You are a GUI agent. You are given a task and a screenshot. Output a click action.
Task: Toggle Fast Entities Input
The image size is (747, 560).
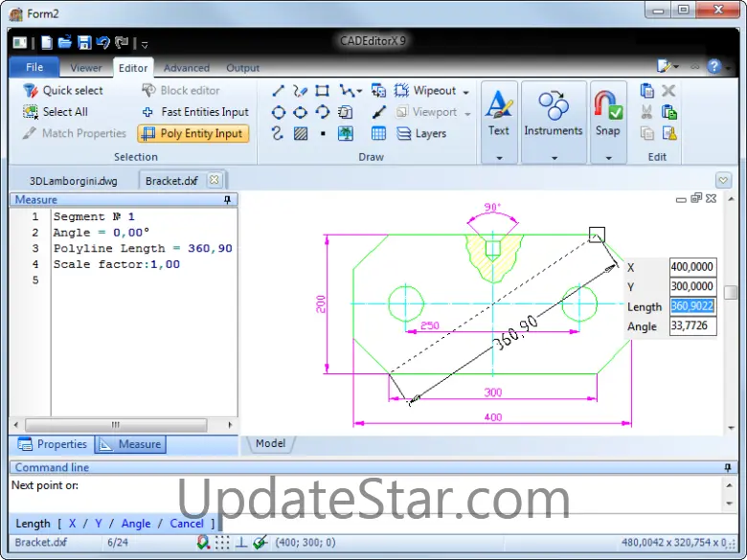pos(195,112)
